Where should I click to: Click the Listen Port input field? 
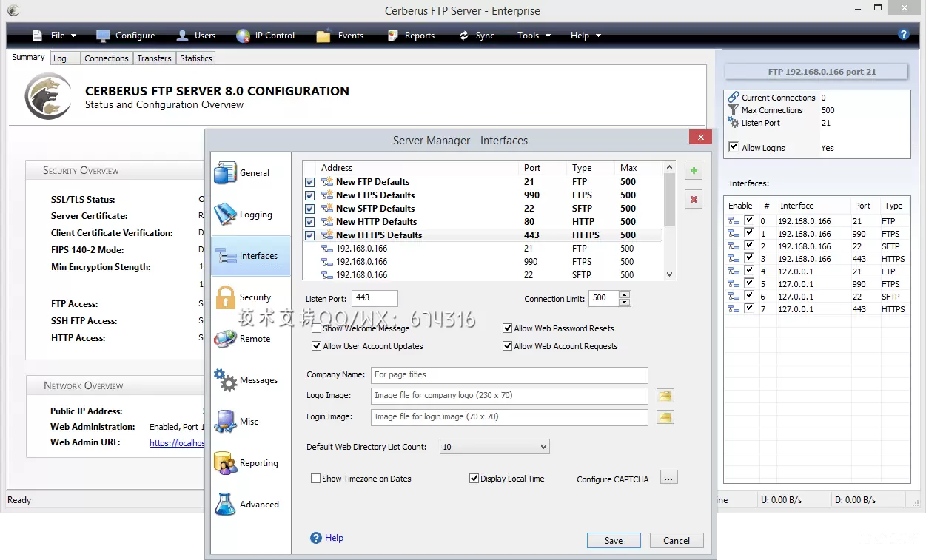pos(375,298)
